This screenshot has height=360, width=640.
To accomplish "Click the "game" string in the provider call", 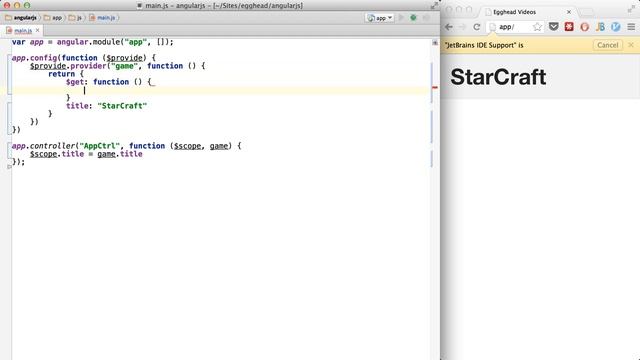I will point(124,66).
